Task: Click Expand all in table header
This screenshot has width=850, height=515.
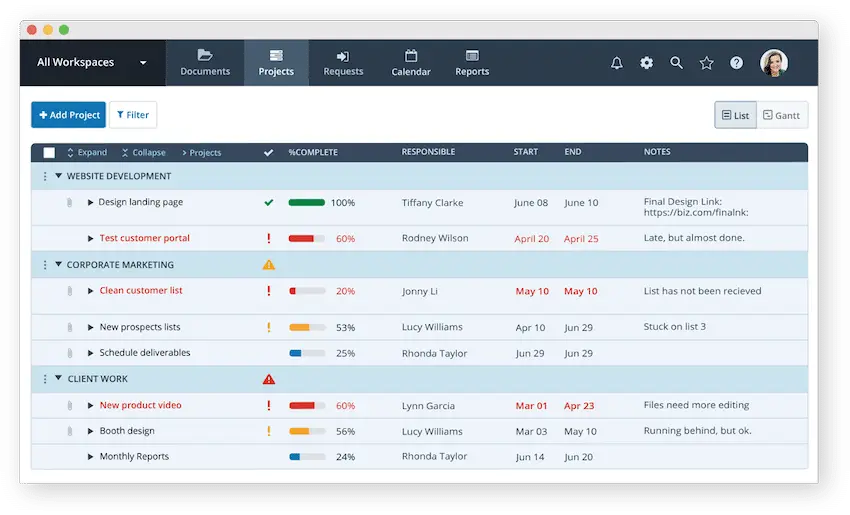Action: click(x=87, y=153)
